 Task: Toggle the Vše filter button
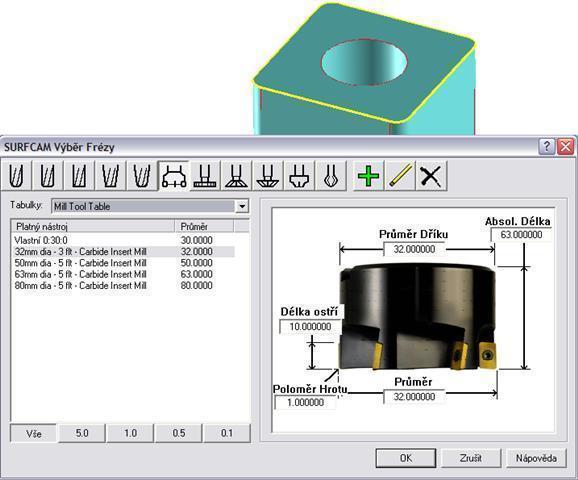[x=34, y=433]
